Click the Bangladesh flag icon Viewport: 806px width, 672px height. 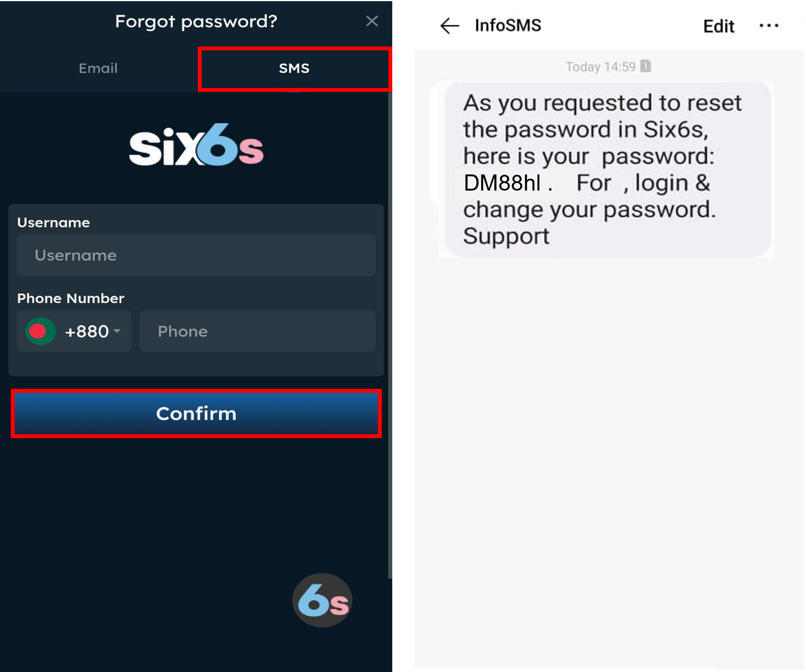(41, 331)
